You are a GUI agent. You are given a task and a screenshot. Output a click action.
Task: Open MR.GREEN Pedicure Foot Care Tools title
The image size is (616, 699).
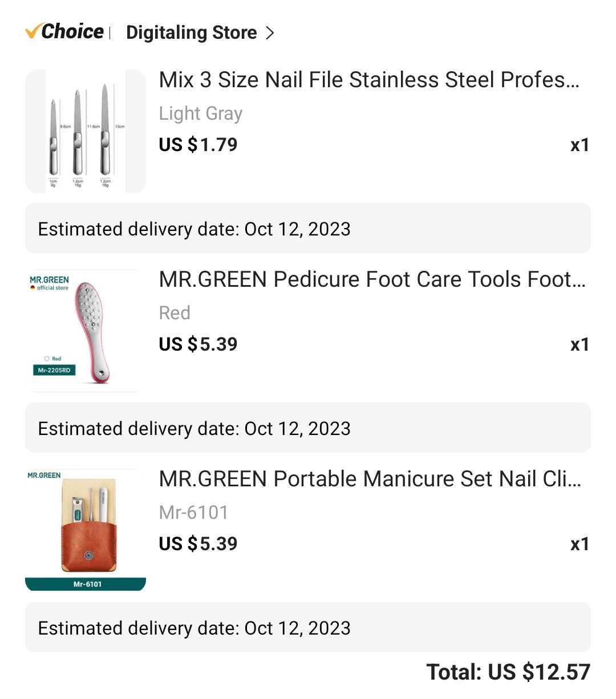pos(372,279)
